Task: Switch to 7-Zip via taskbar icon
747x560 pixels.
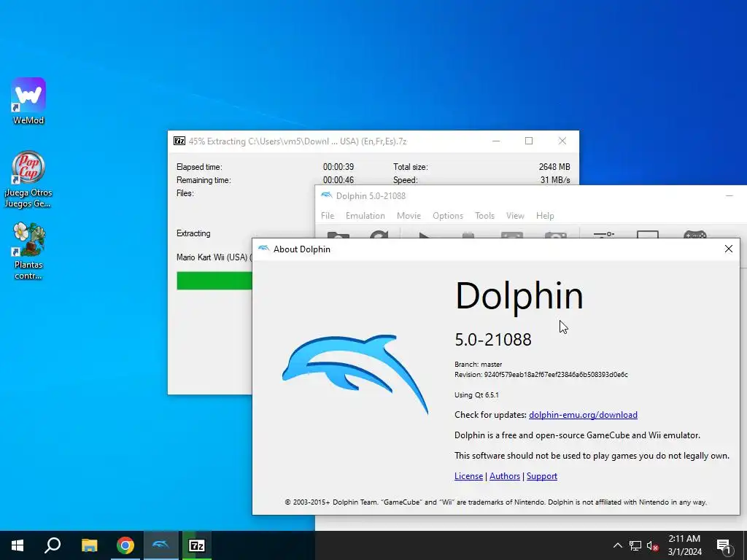Action: click(197, 545)
